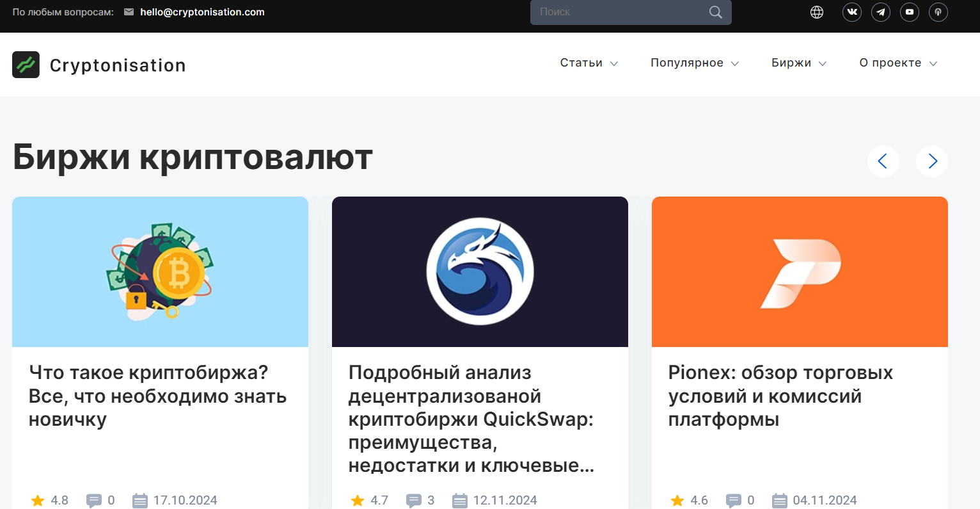Click the date 17.10.2024
Image resolution: width=980 pixels, height=509 pixels.
pos(186,501)
